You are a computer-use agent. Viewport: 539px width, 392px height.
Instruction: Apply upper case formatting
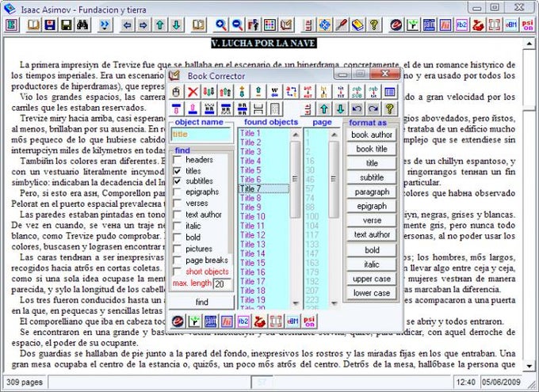[x=372, y=279]
